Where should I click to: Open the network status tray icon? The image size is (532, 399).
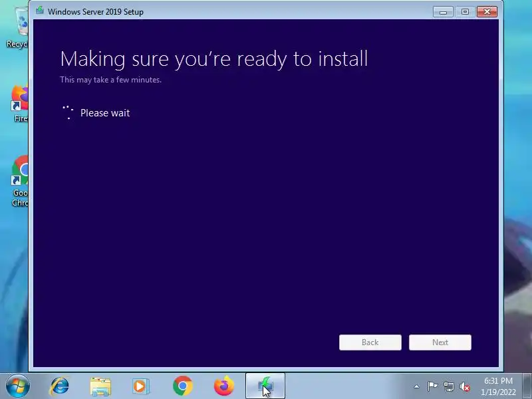(448, 386)
